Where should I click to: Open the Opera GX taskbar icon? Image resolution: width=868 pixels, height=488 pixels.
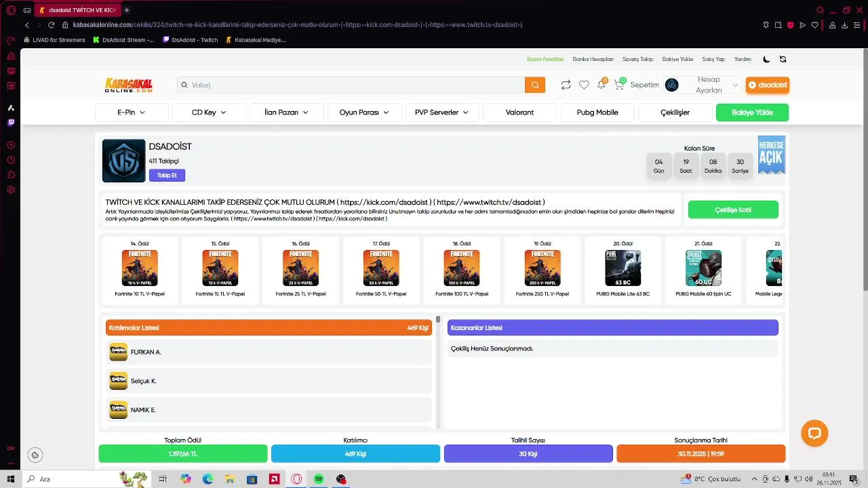296,479
